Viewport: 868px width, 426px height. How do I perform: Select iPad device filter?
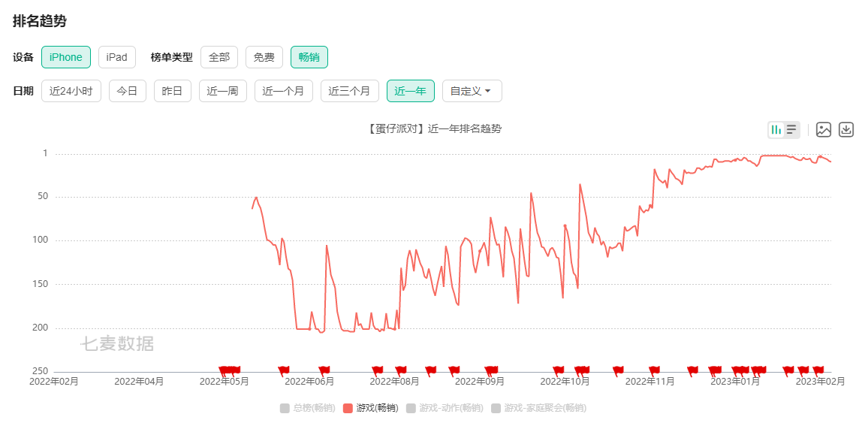pos(117,57)
